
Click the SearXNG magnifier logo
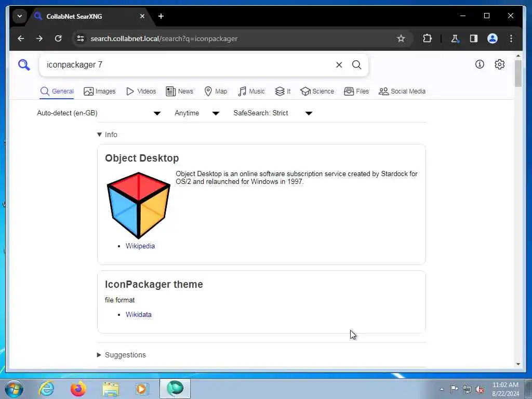[x=24, y=64]
